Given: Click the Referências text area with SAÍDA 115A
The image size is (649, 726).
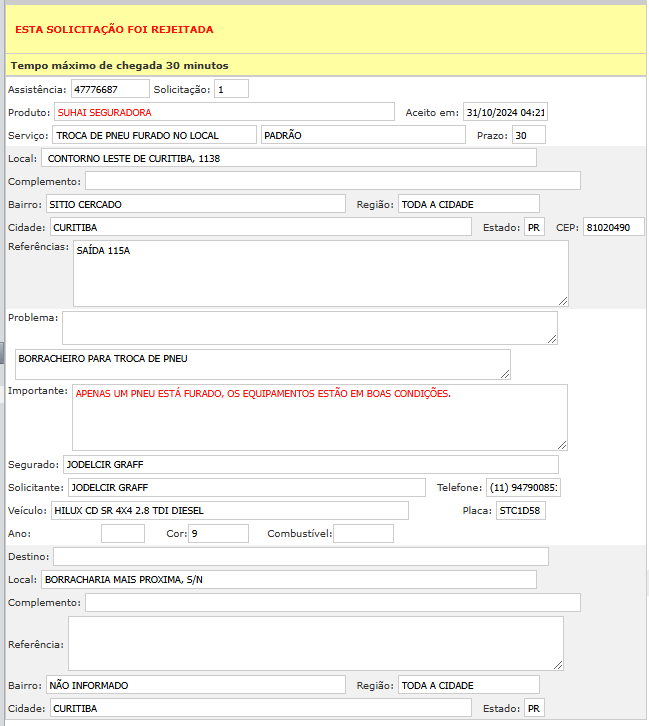Looking at the screenshot, I should [x=320, y=272].
